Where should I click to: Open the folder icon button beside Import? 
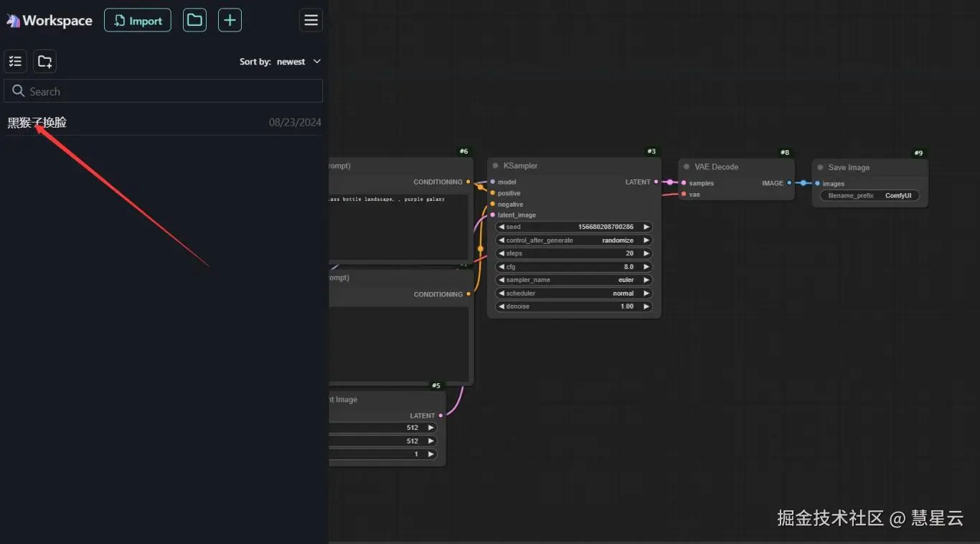[194, 20]
